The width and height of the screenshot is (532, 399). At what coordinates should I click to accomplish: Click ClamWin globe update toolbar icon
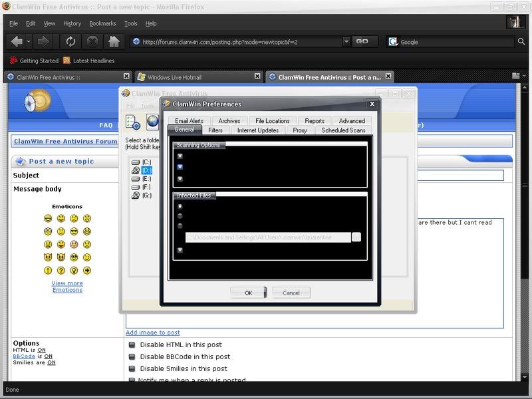pos(153,122)
